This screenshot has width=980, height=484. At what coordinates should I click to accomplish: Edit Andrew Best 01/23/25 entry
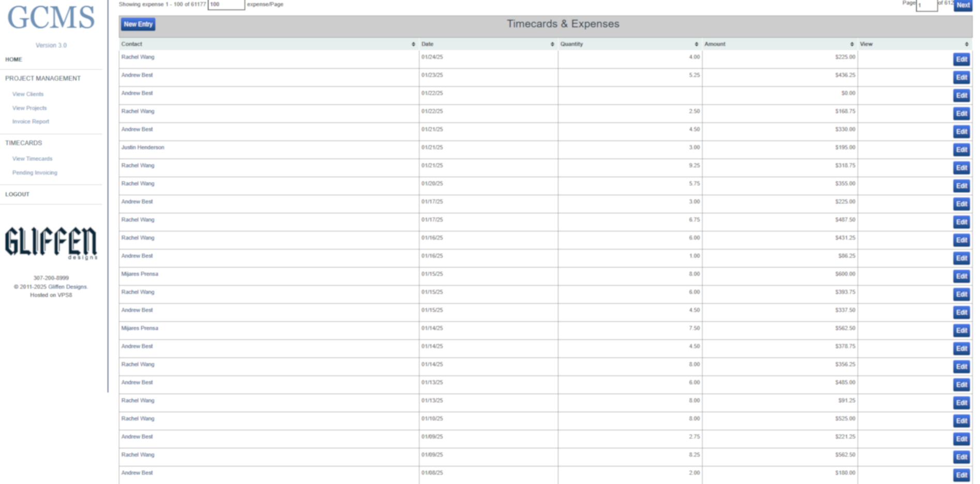coord(961,77)
